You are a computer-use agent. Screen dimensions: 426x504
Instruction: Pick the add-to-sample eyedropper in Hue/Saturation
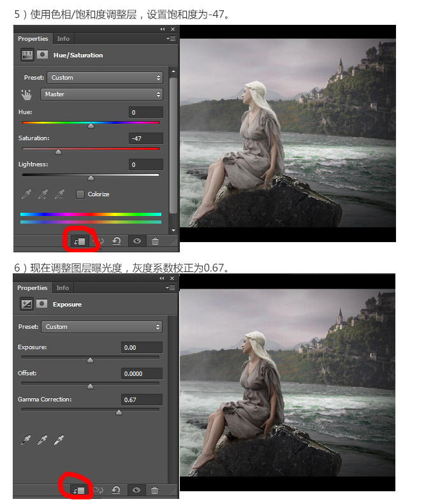43,194
